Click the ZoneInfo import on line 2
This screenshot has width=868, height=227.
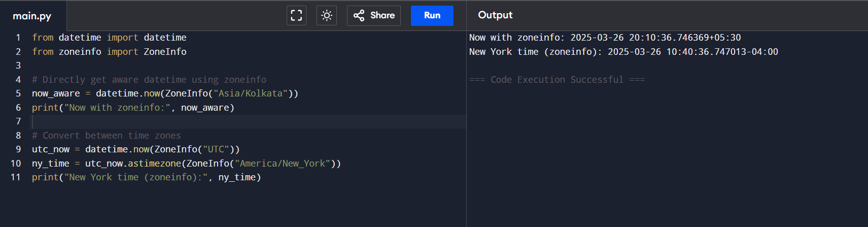click(165, 52)
